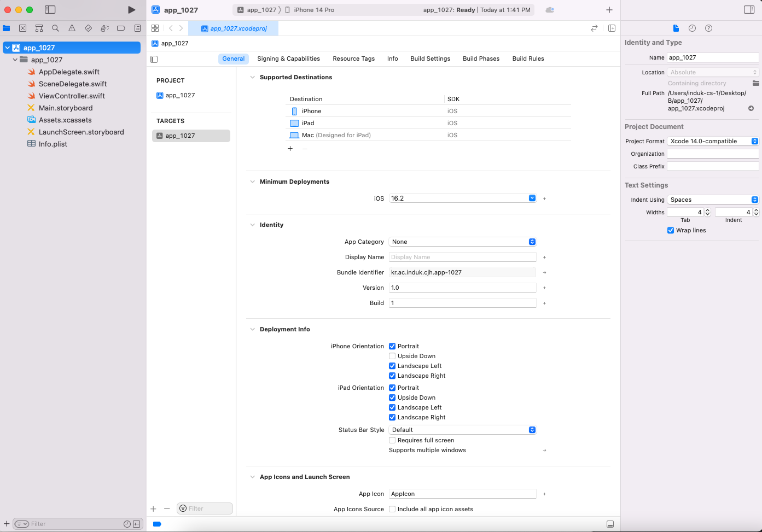This screenshot has height=532, width=762.
Task: Go forward with editor navigation arrow
Action: [181, 28]
